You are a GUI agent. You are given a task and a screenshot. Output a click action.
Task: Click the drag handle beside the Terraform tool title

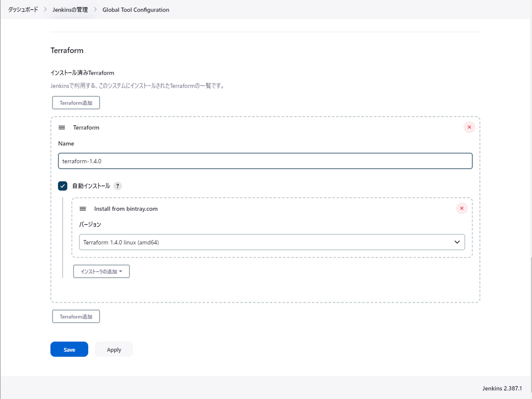coord(62,127)
